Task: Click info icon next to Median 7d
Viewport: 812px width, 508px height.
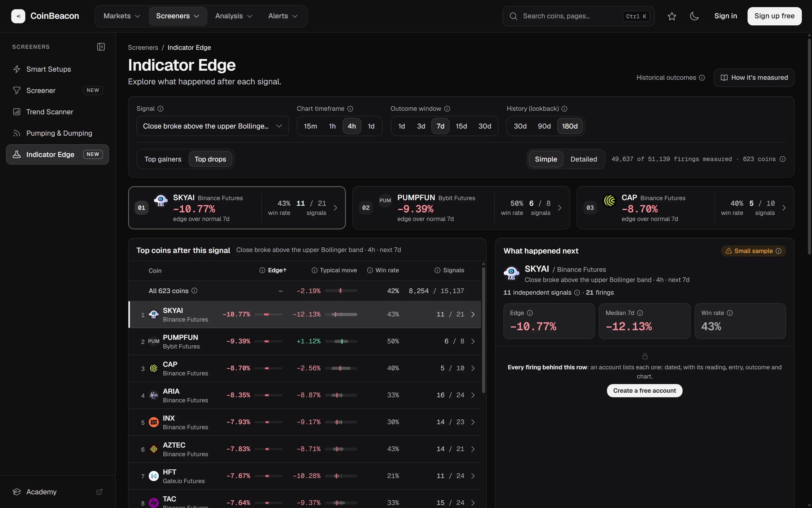Action: click(x=640, y=313)
